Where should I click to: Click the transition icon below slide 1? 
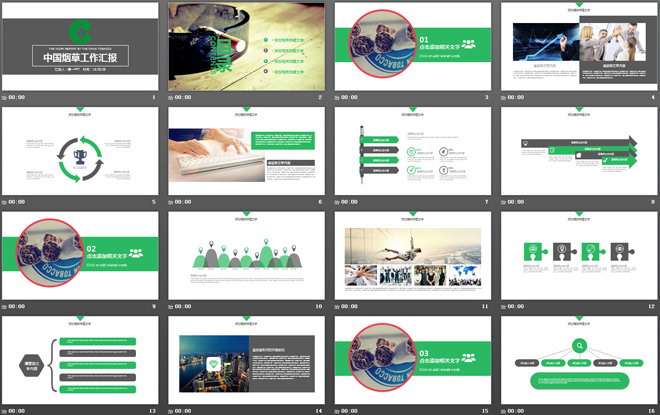(6, 97)
